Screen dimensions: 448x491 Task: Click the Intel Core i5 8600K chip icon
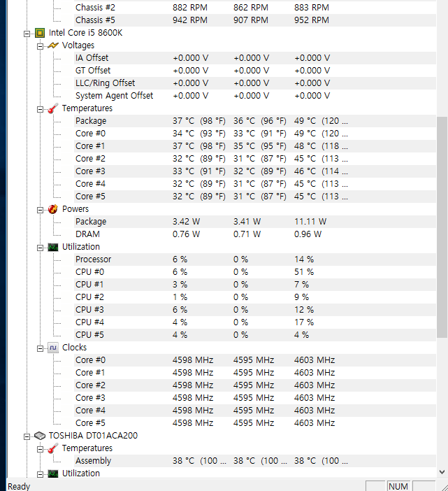40,33
